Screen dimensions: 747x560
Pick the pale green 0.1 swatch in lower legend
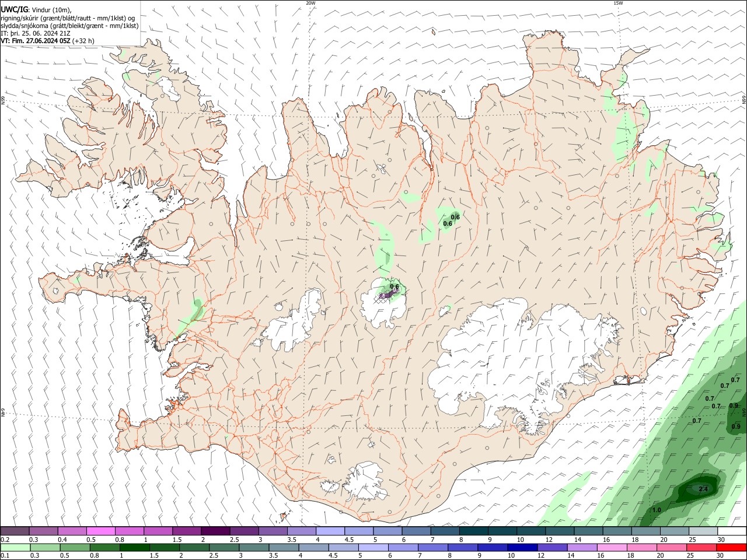pos(15,547)
